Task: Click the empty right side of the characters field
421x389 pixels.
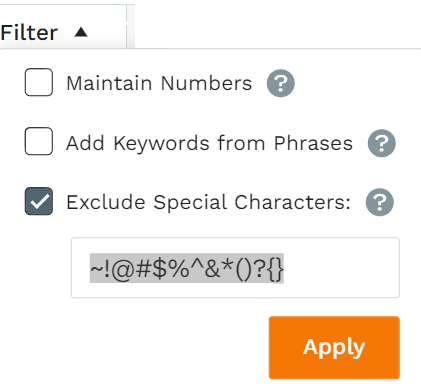Action: tap(340, 268)
